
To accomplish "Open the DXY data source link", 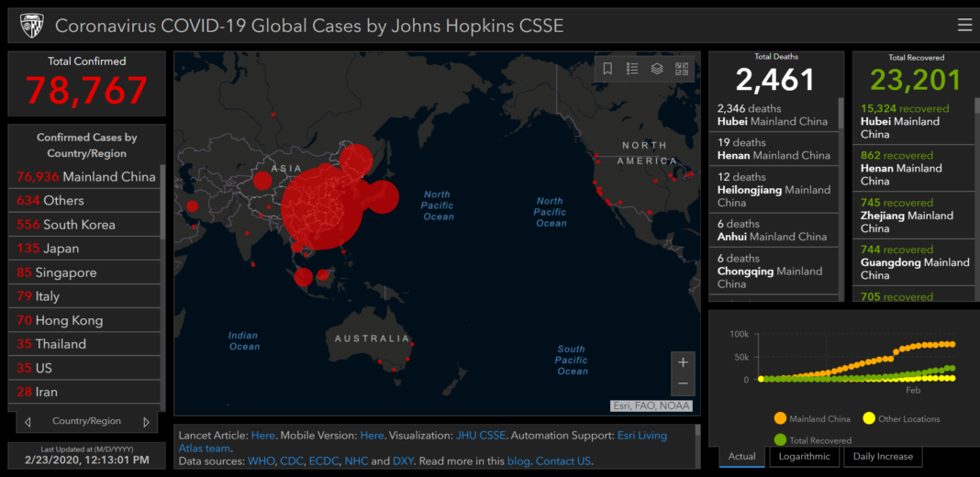I will point(403,461).
